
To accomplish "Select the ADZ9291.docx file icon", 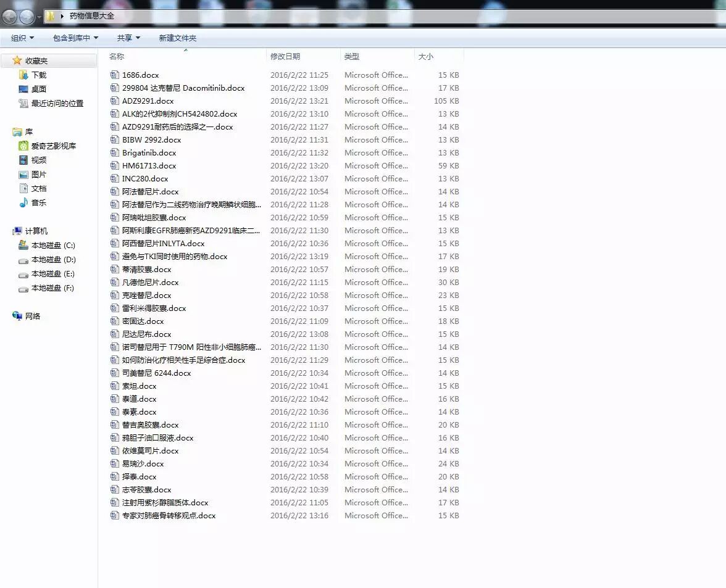I will tap(114, 101).
